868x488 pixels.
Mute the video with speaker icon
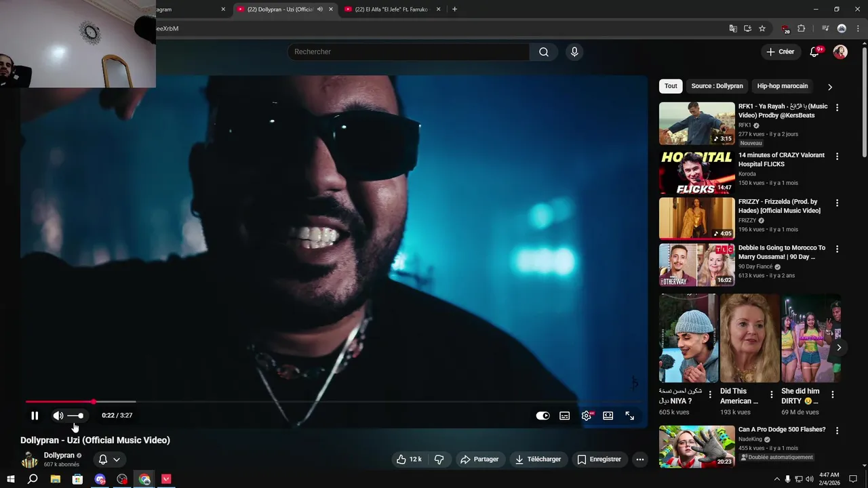click(58, 415)
